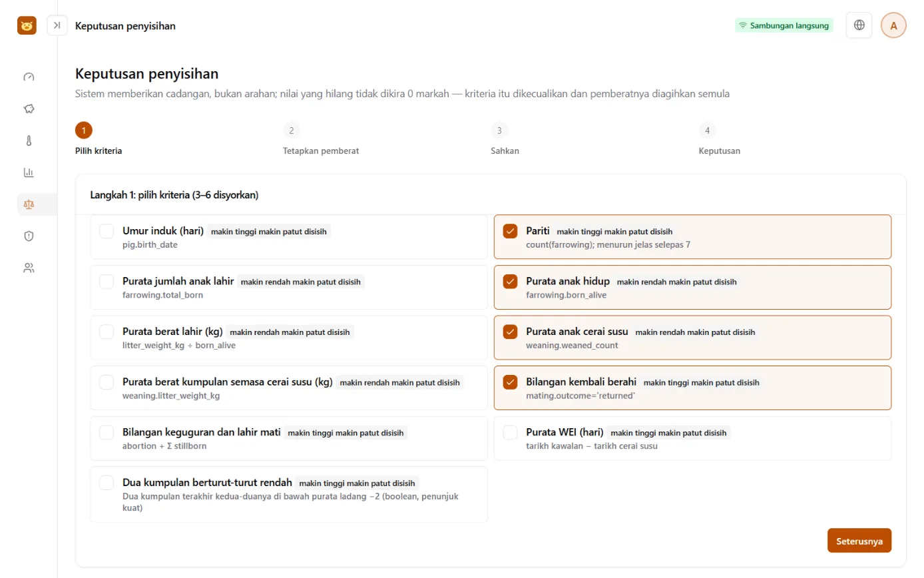Click the pig.birth_date field text

(150, 244)
